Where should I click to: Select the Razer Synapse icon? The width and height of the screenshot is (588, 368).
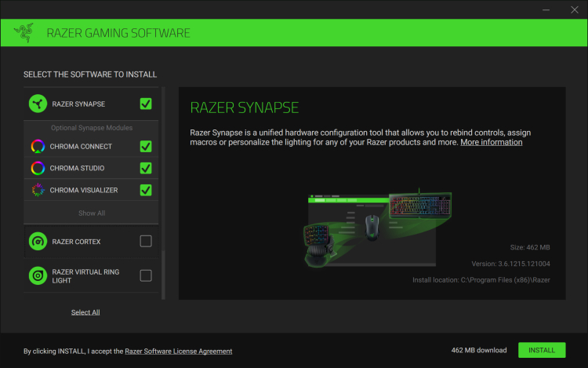click(38, 104)
